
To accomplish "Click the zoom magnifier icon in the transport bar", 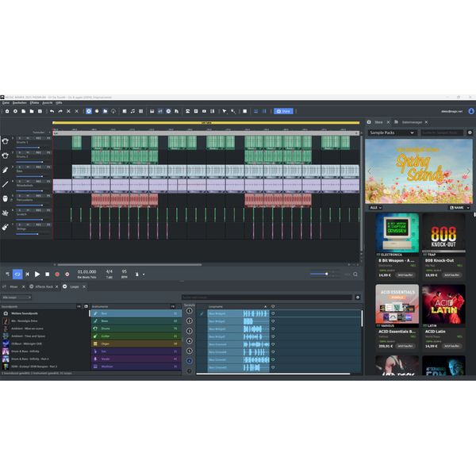I will (x=355, y=274).
